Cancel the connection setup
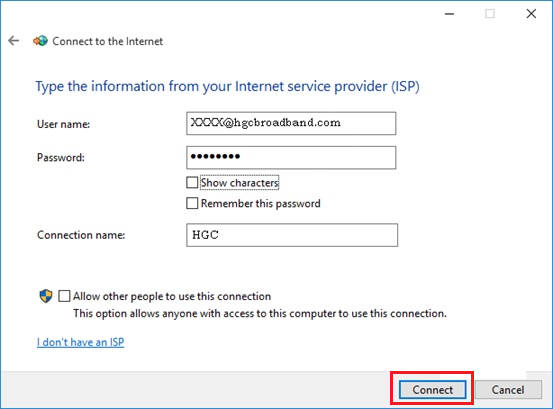The width and height of the screenshot is (553, 409). click(508, 390)
